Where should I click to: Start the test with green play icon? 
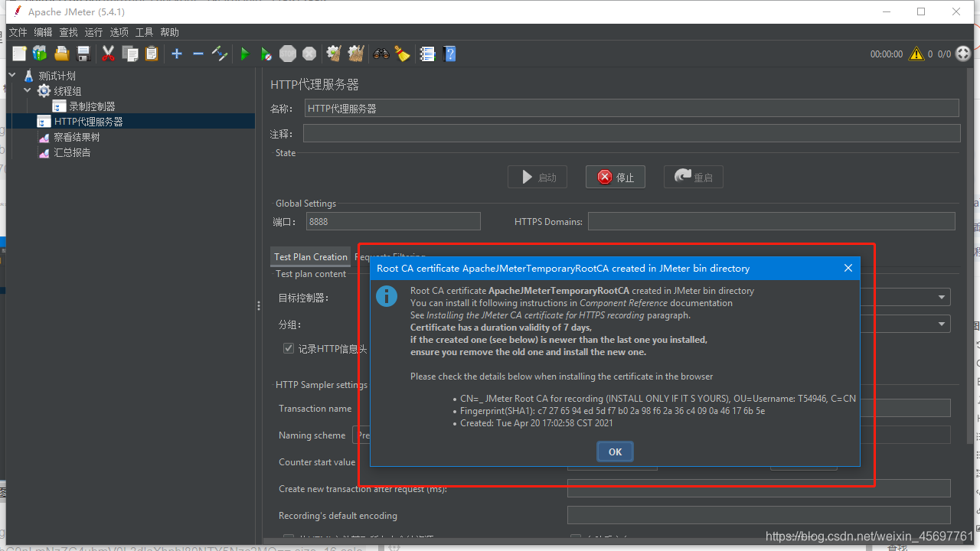click(245, 54)
